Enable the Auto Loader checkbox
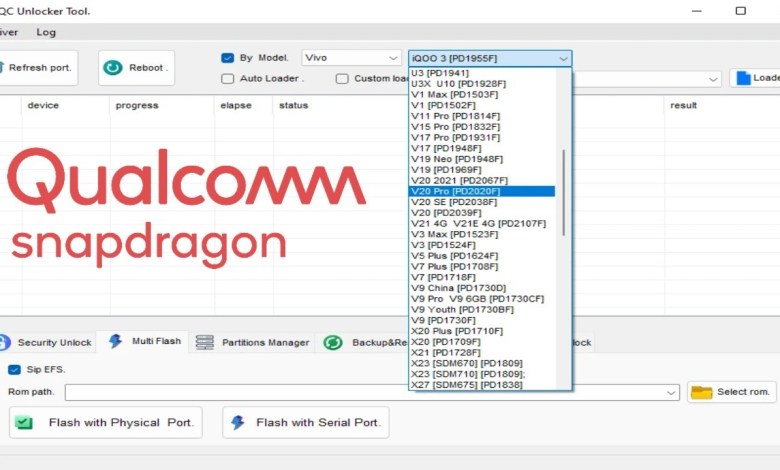This screenshot has width=780, height=470. coord(228,78)
